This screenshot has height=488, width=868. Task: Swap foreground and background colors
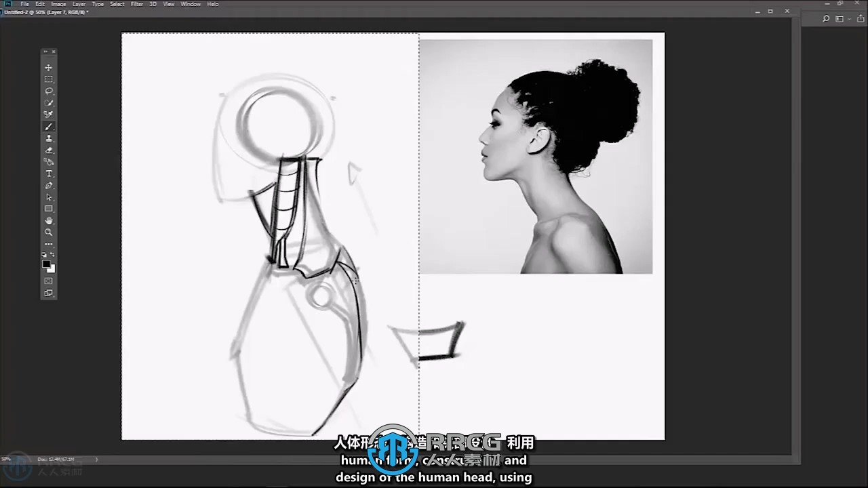(x=52, y=254)
